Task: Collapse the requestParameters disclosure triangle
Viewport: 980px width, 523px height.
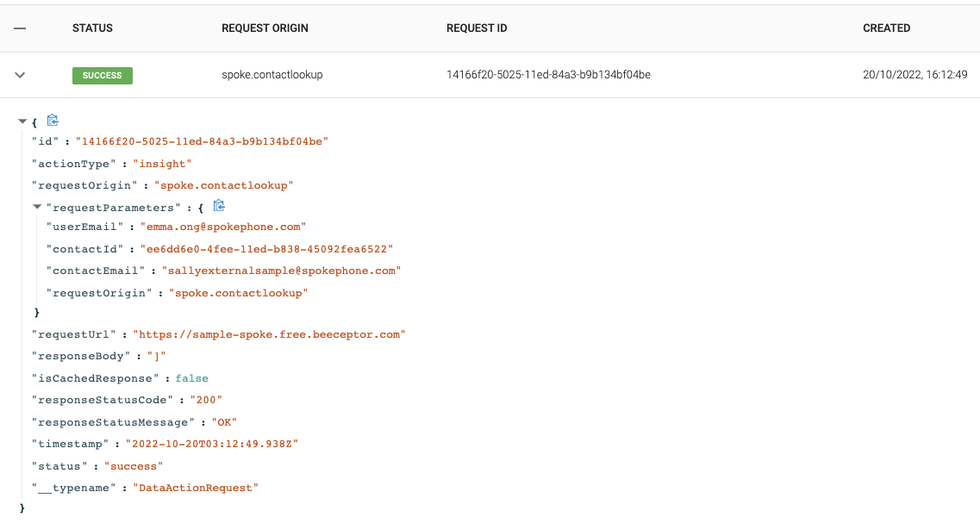Action: pyautogui.click(x=36, y=207)
